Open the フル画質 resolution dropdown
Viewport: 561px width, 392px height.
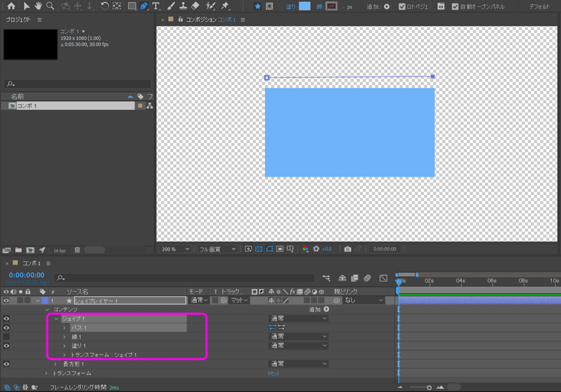click(x=217, y=249)
